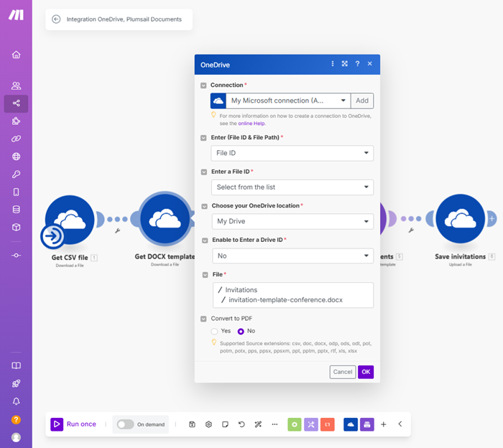503x448 pixels.
Task: Select the Get DOCX template module
Action: [x=165, y=219]
